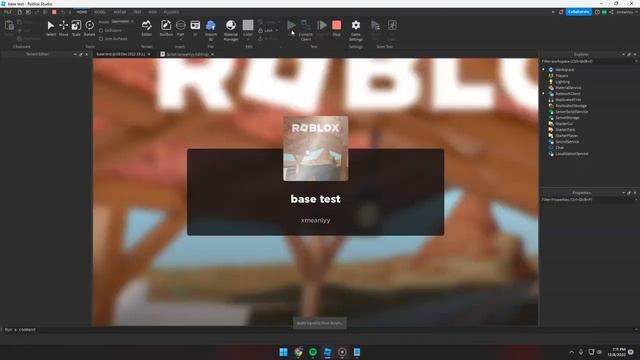The height and width of the screenshot is (360, 640).
Task: Select the base test document tab
Action: coord(123,54)
